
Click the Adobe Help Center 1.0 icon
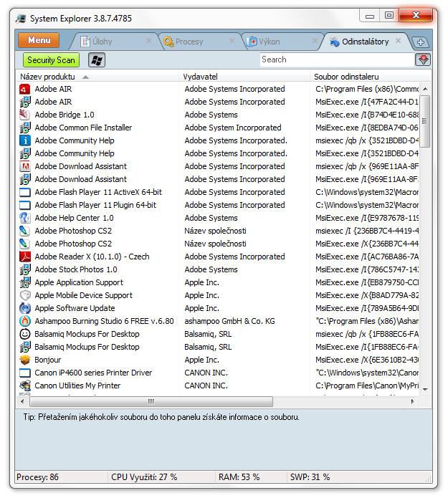tap(25, 219)
